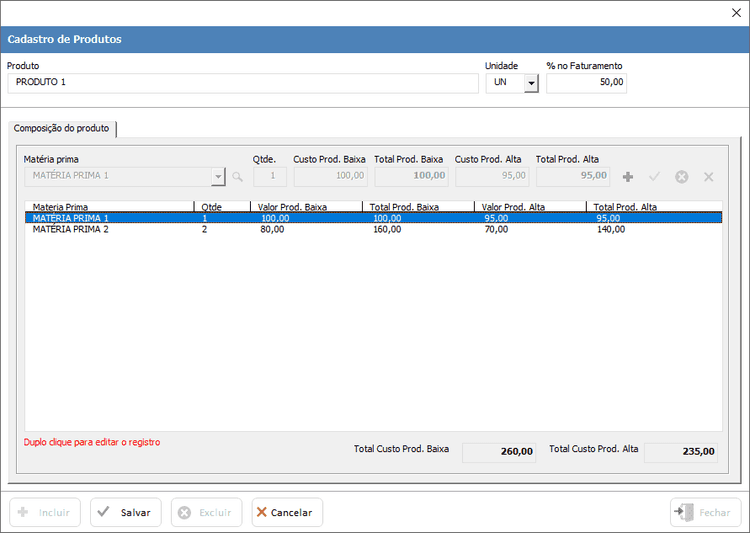Click the Qtde. input field
The height and width of the screenshot is (533, 750).
(270, 176)
